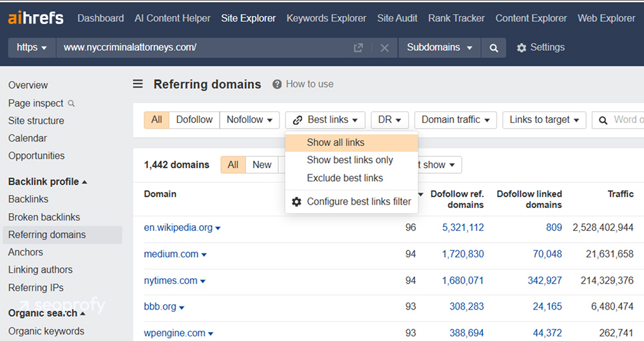Expand the bbb.org domain arrow
Screen dimensions: 644x341
pos(182,308)
